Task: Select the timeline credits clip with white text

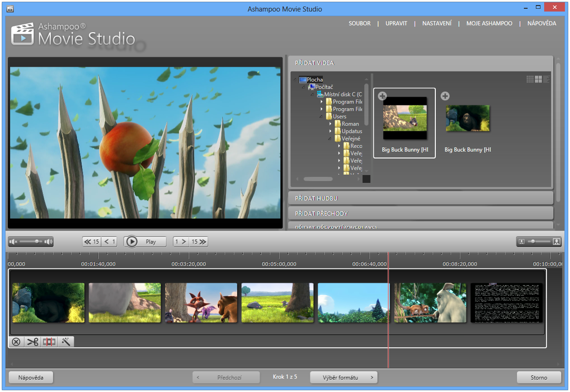Action: coord(506,303)
